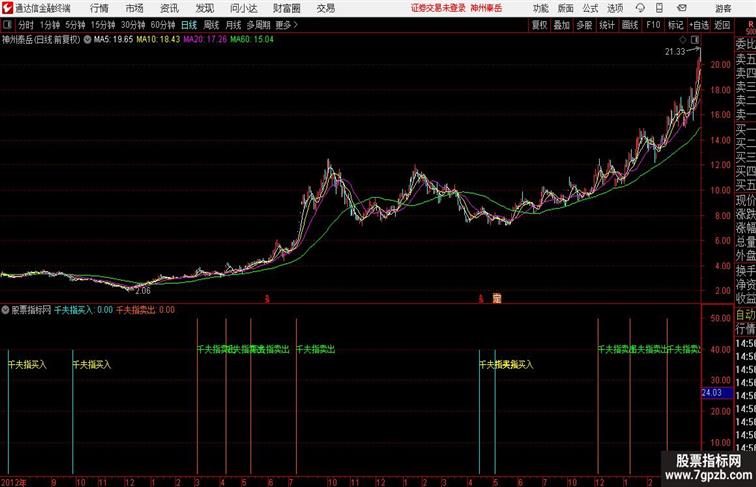Screen dimensions: 756x487
Task: Click the MA20: 17.26 value
Action: [x=205, y=40]
